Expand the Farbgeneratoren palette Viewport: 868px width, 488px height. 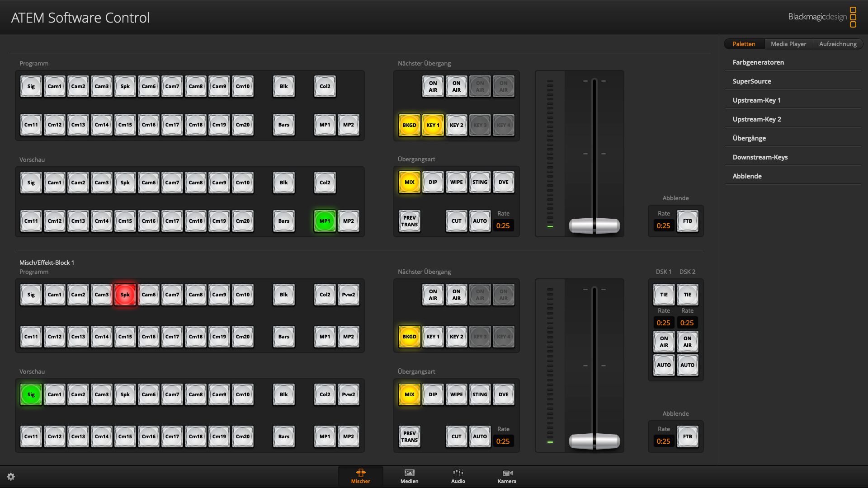click(758, 62)
